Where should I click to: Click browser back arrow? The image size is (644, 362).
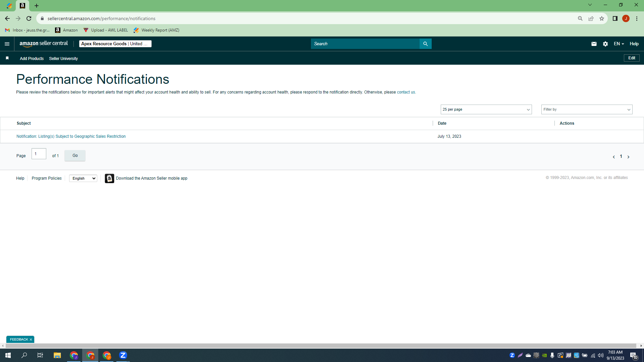pos(7,18)
